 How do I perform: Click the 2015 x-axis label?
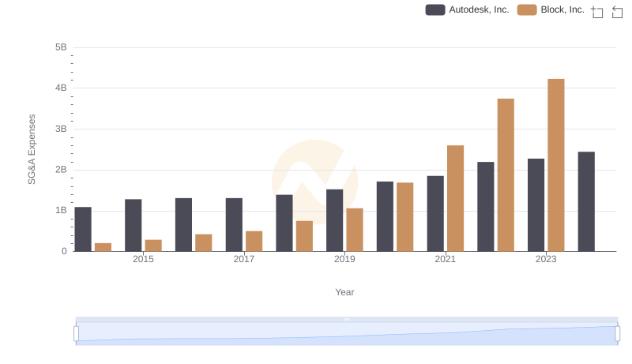click(143, 259)
